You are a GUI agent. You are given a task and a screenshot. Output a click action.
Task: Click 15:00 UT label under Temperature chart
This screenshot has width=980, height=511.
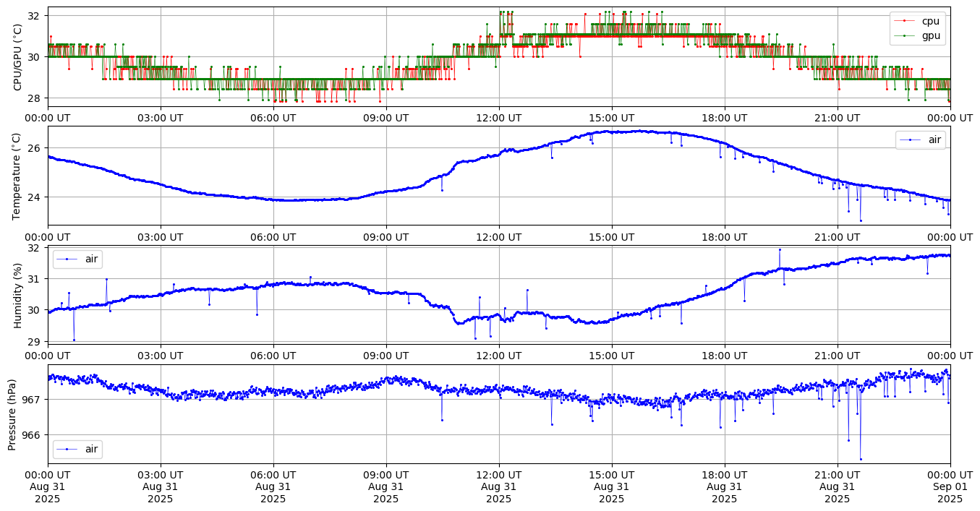(x=612, y=237)
